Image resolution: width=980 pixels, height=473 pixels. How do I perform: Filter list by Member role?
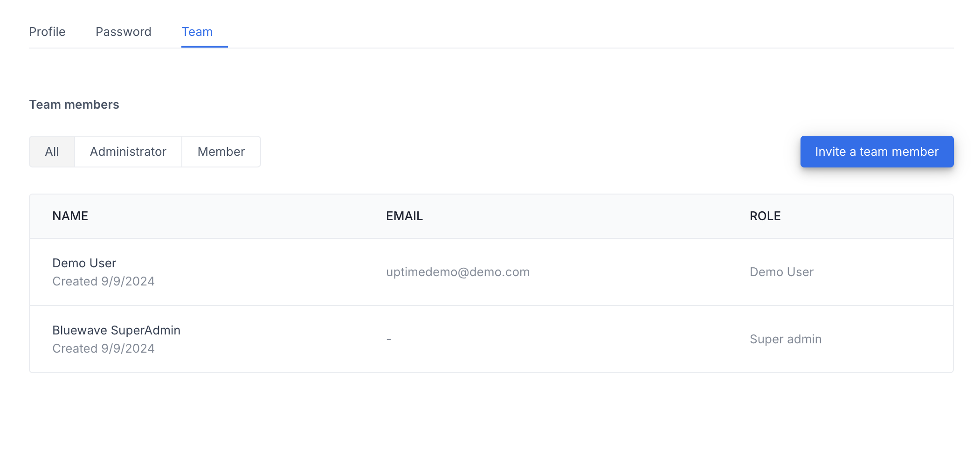(x=221, y=152)
